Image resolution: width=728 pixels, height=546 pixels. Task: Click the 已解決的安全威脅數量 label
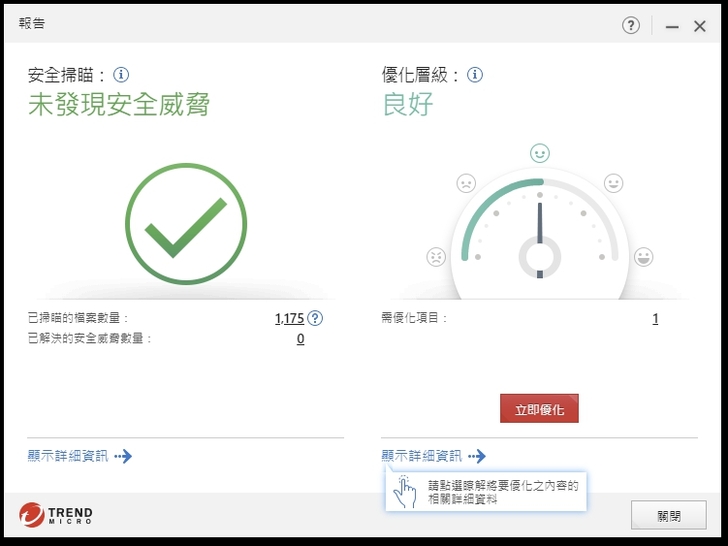click(89, 338)
